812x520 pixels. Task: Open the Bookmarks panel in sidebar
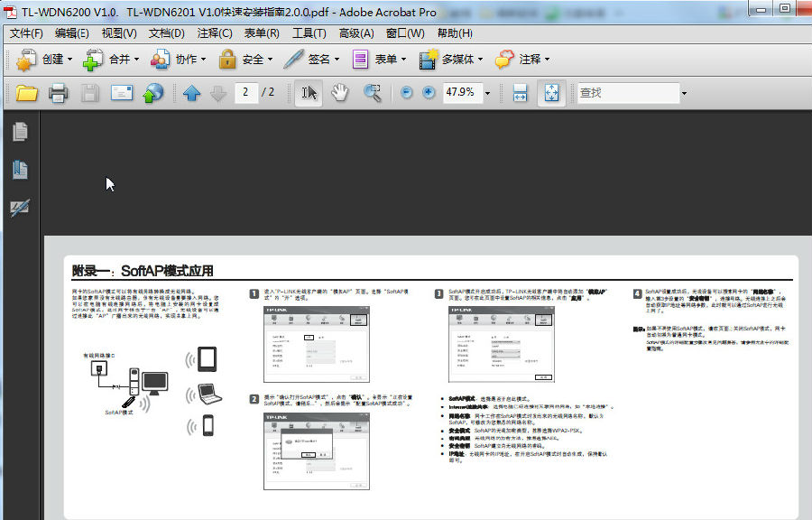20,170
